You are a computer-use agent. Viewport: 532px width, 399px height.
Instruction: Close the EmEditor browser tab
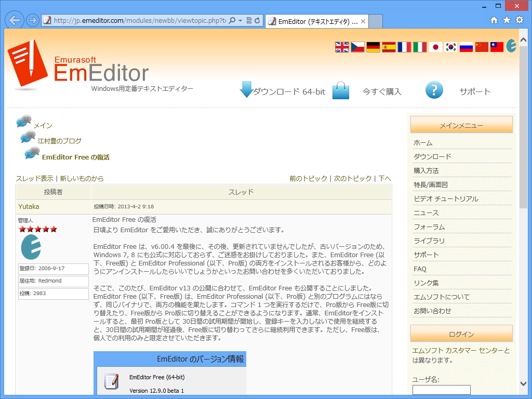point(363,21)
